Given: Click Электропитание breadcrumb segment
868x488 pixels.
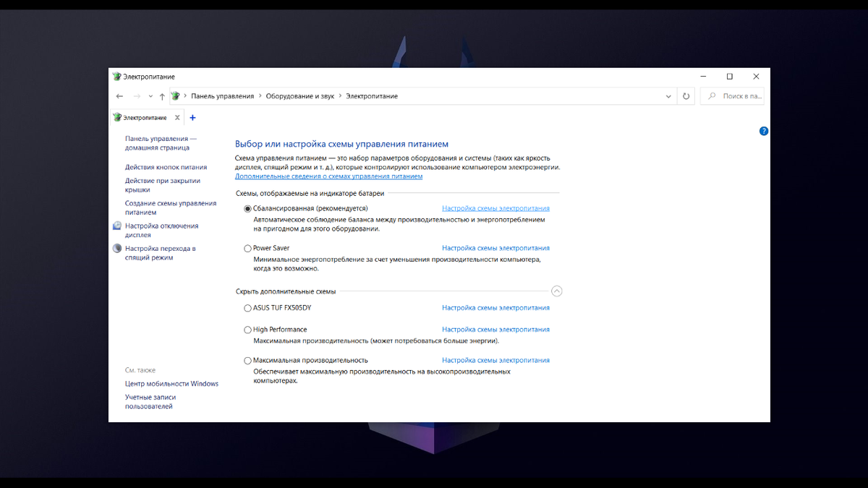Looking at the screenshot, I should [x=372, y=96].
